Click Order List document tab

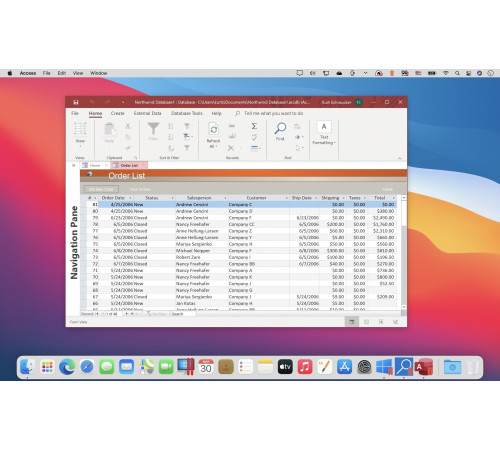[129, 165]
